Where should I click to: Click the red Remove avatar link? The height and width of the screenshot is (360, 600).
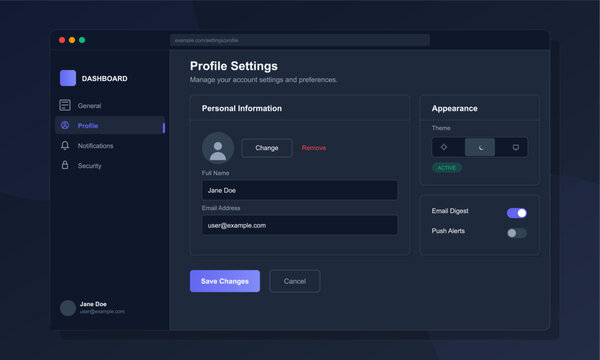314,148
